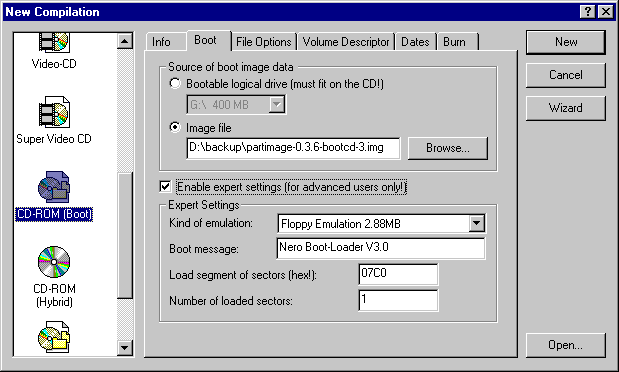Click the image file path field
Image resolution: width=619 pixels, height=372 pixels.
[x=293, y=148]
